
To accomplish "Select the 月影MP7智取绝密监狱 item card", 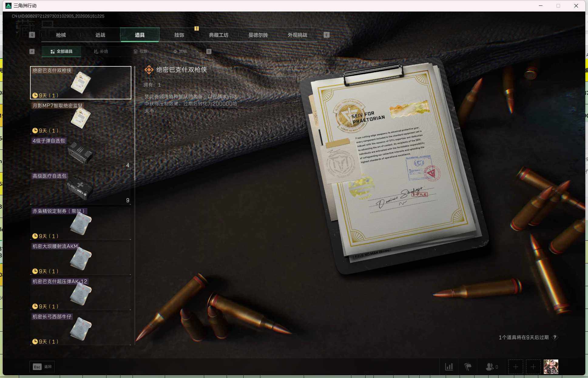I will click(81, 118).
